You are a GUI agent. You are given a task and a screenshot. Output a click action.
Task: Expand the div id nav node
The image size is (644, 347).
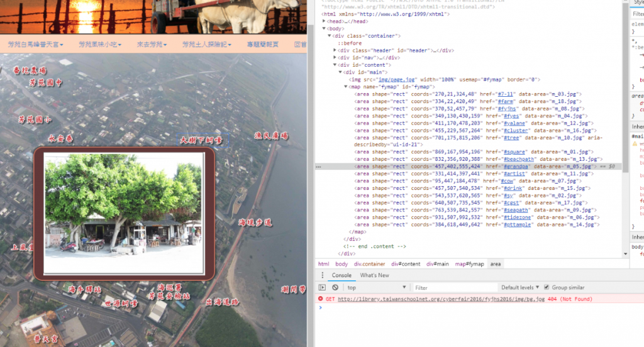(x=335, y=58)
